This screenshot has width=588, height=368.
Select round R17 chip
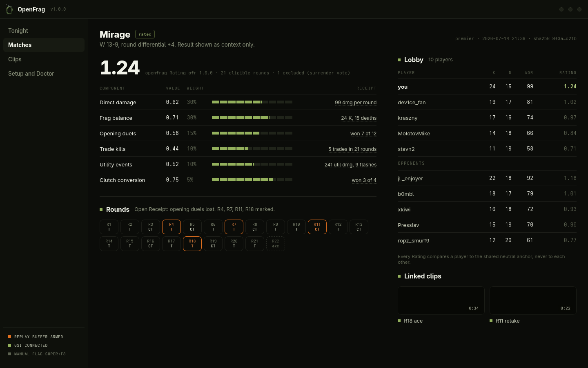[171, 244]
